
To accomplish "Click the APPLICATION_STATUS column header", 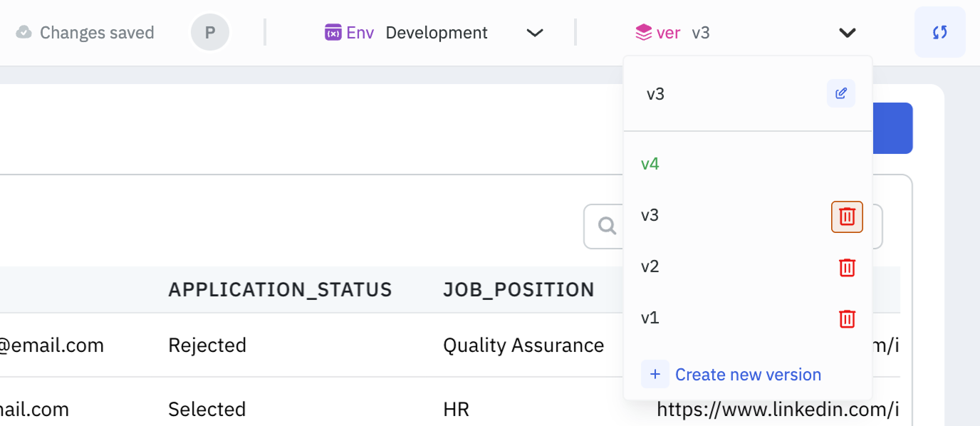I will pos(280,289).
